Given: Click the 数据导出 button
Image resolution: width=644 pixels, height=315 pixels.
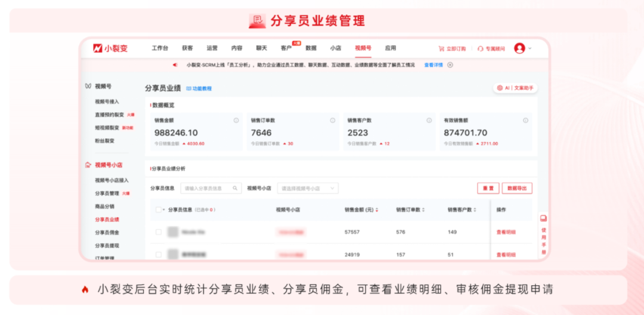Looking at the screenshot, I should click(x=517, y=189).
